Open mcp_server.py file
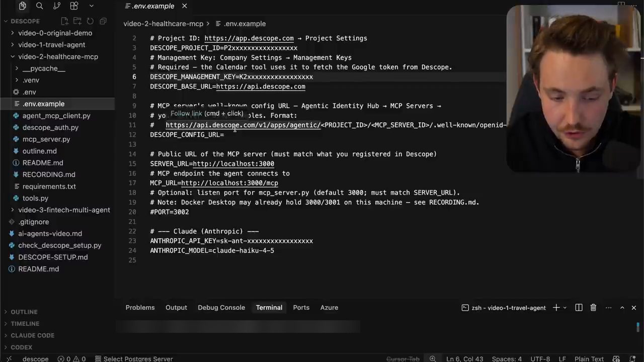Image resolution: width=644 pixels, height=362 pixels. click(46, 139)
